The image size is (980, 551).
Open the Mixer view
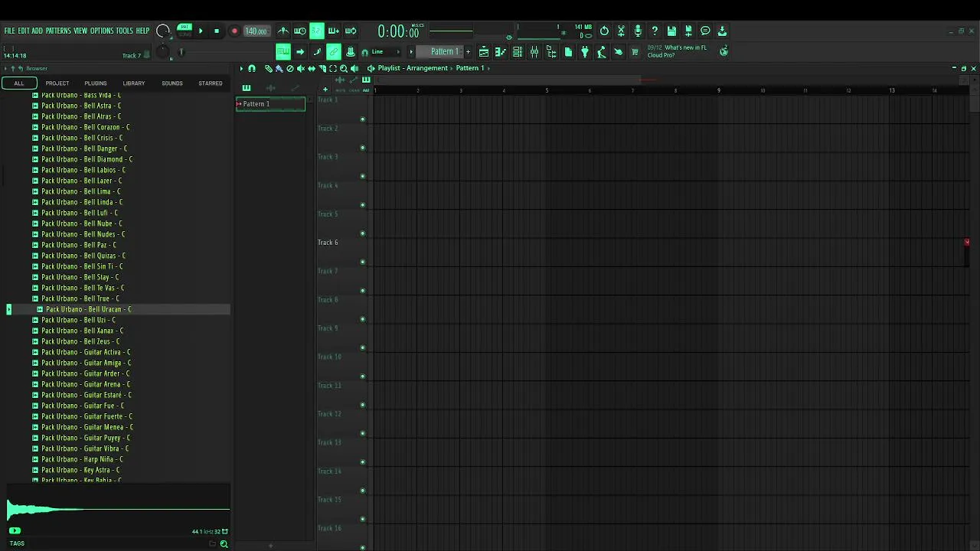click(534, 52)
